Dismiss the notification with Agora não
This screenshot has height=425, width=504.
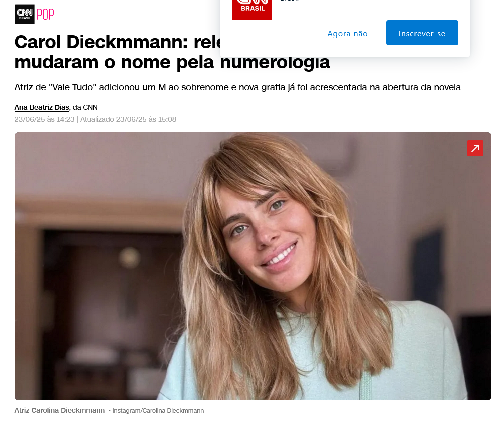(347, 34)
